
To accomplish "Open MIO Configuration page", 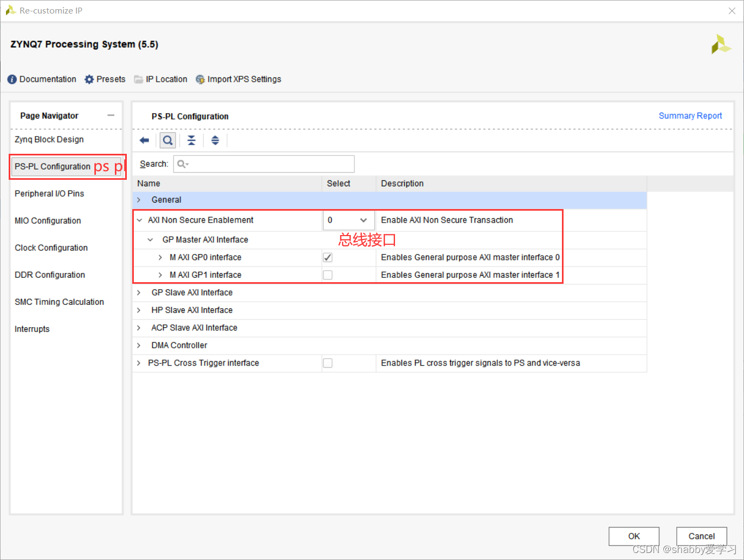I will pyautogui.click(x=48, y=220).
